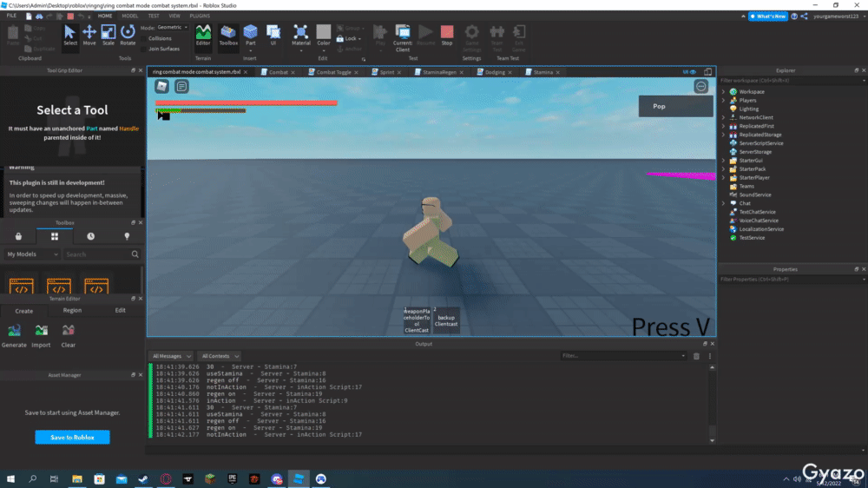Expand the Workspace tree node
Viewport: 868px width, 488px height.
(x=724, y=92)
